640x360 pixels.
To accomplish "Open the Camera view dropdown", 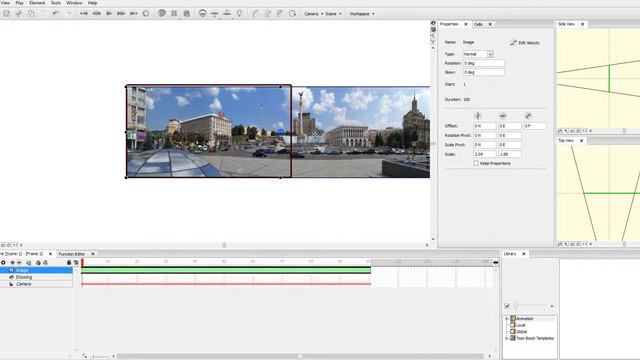I will coord(313,13).
